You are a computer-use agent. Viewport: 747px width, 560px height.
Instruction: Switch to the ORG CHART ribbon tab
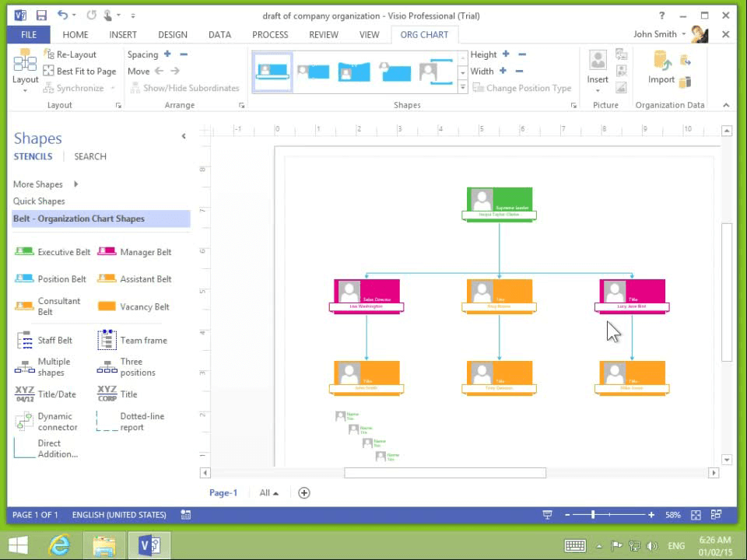pos(424,34)
